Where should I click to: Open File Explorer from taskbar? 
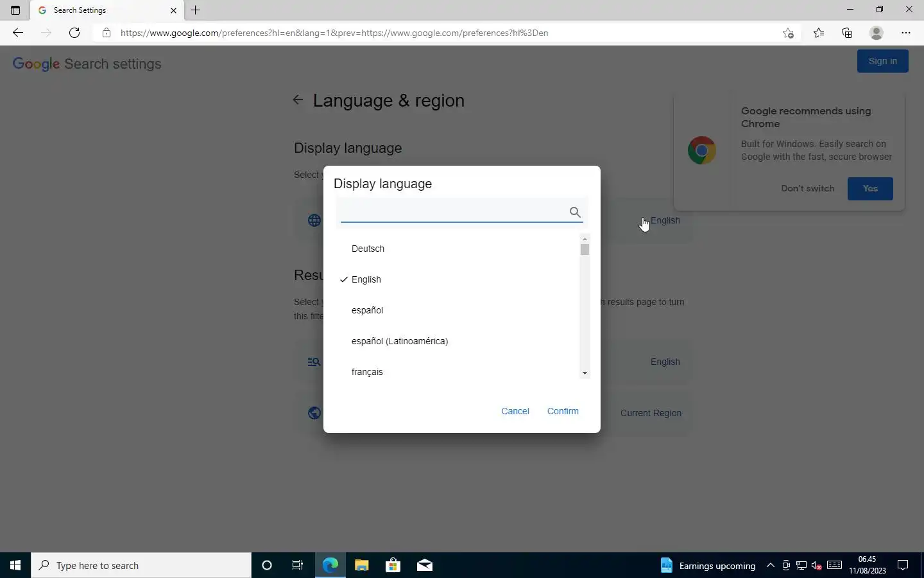pyautogui.click(x=362, y=565)
